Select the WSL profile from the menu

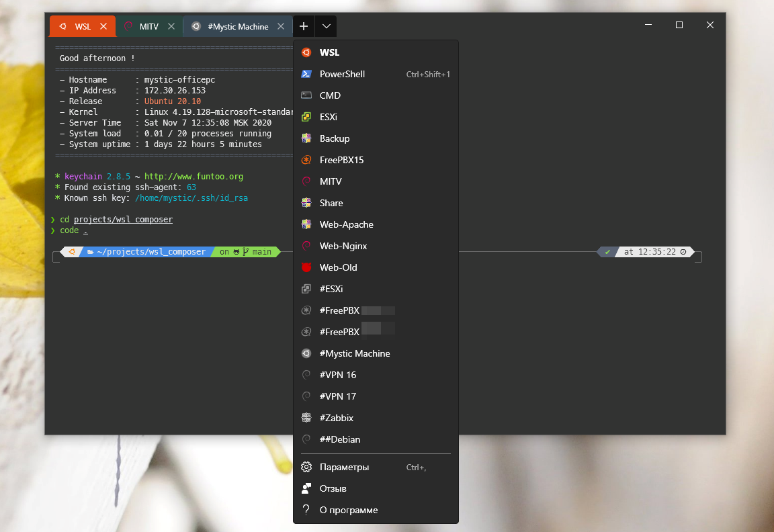tap(376, 52)
